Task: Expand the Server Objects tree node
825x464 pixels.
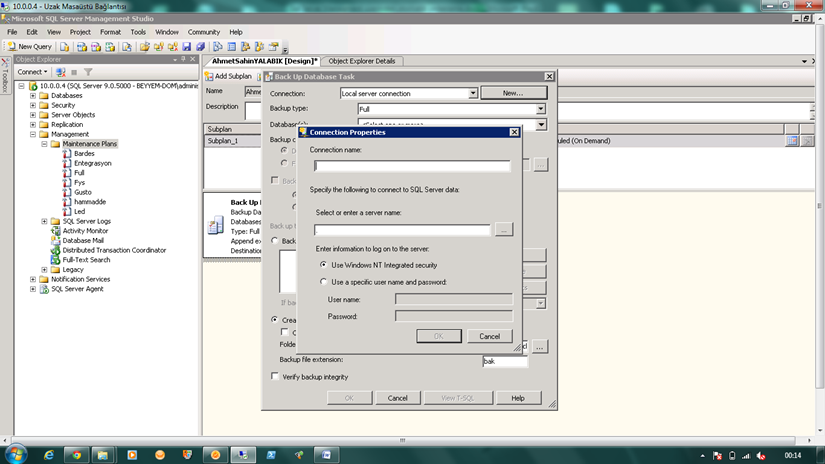Action: coord(33,115)
